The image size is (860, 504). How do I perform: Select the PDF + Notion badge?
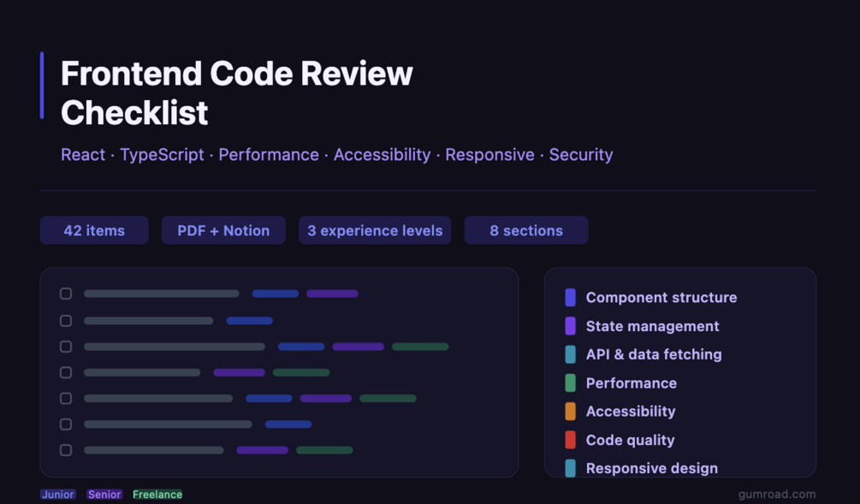point(224,230)
